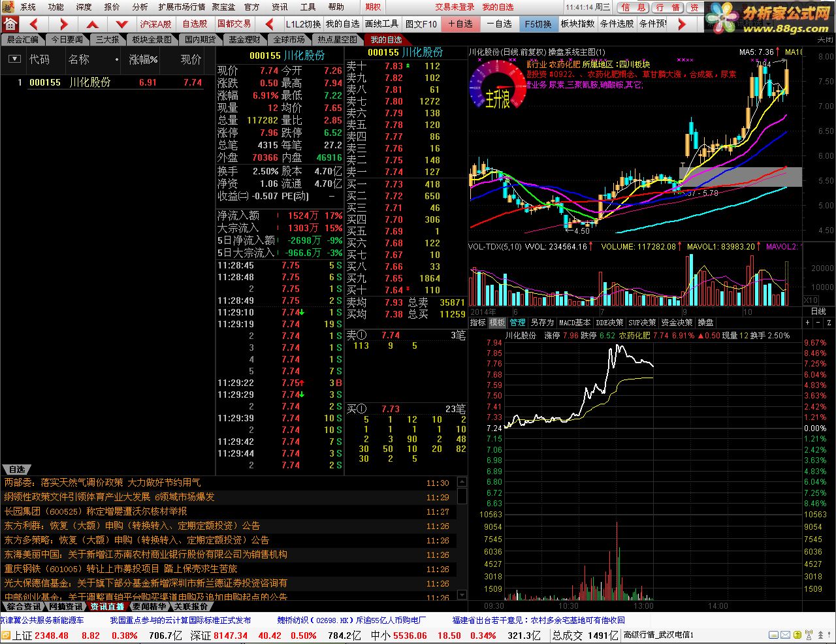
Task: Click the yellow note icon in status bar
Action: pos(797,635)
